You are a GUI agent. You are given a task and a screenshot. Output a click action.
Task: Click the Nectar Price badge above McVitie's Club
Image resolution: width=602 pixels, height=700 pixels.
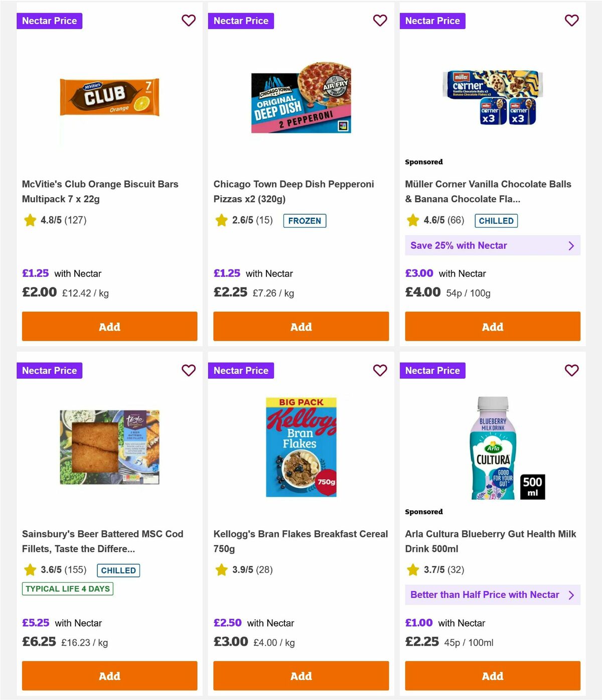49,21
